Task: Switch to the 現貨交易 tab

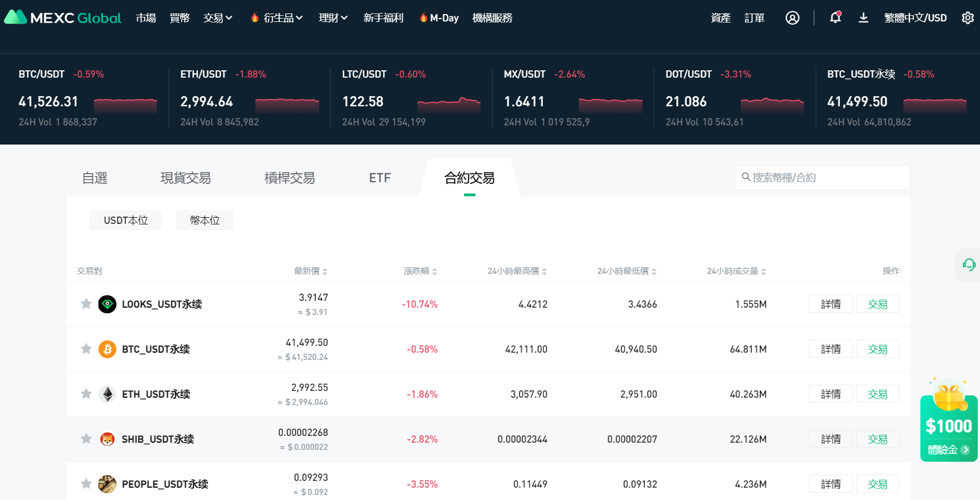Action: point(186,178)
